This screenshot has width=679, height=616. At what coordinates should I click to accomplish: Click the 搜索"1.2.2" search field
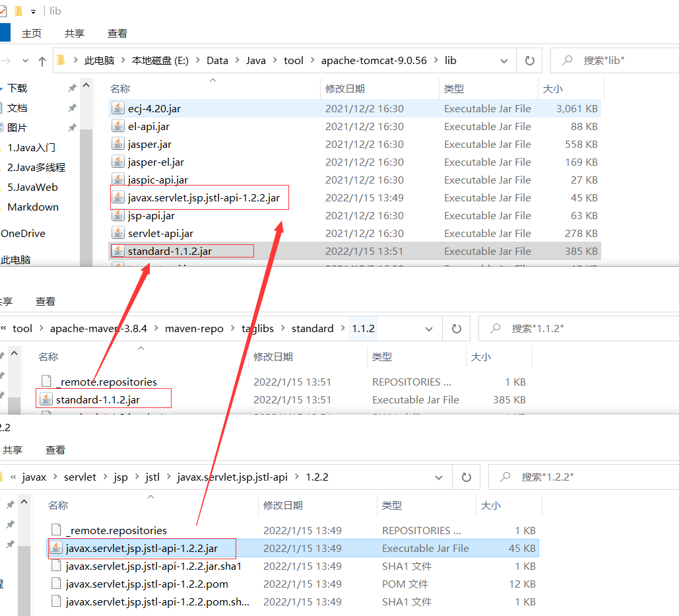point(584,477)
